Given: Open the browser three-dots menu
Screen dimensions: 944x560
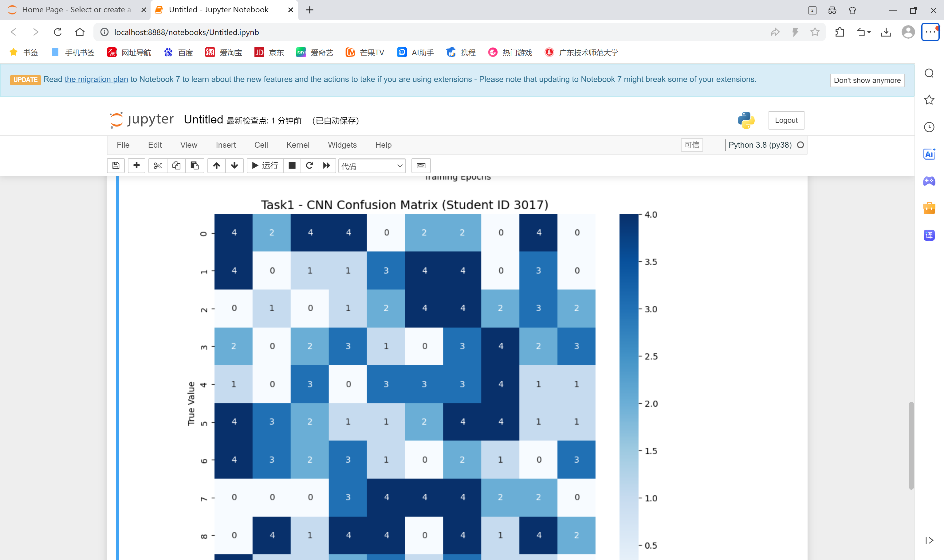Looking at the screenshot, I should pyautogui.click(x=930, y=32).
